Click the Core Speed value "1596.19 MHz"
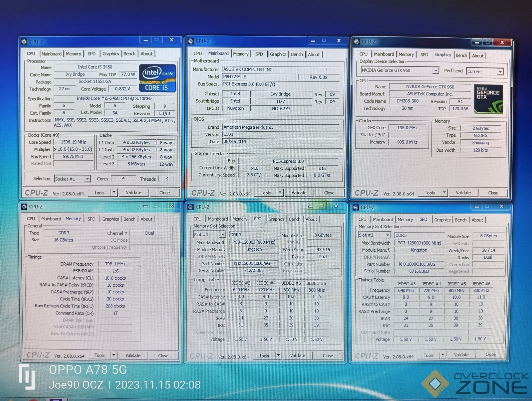This screenshot has width=532, height=401. click(x=73, y=142)
